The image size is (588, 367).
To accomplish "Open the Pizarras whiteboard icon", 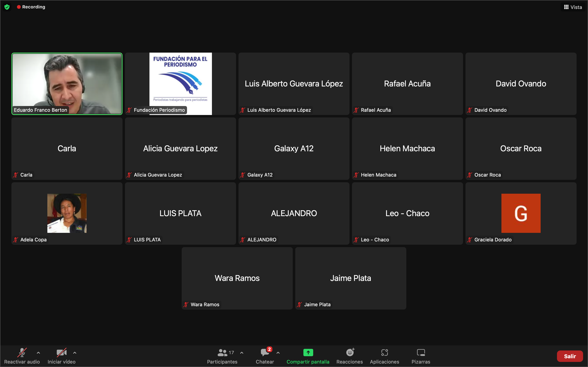I will 421,353.
